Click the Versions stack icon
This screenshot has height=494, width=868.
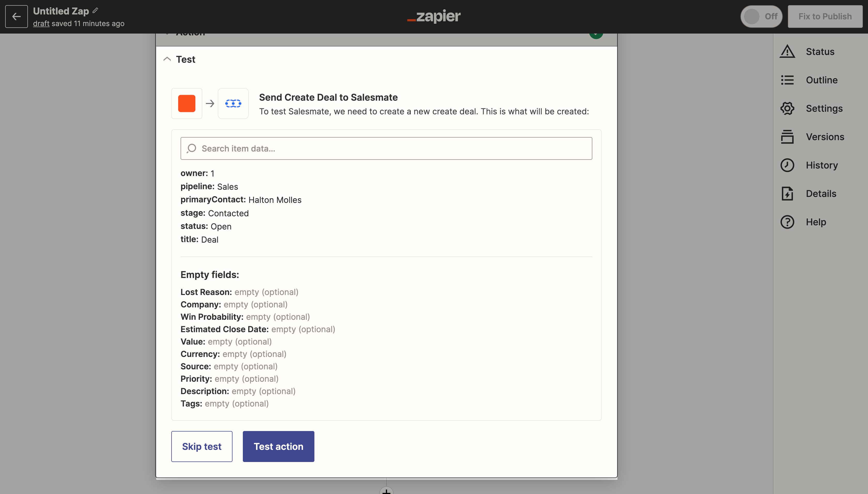(x=787, y=137)
